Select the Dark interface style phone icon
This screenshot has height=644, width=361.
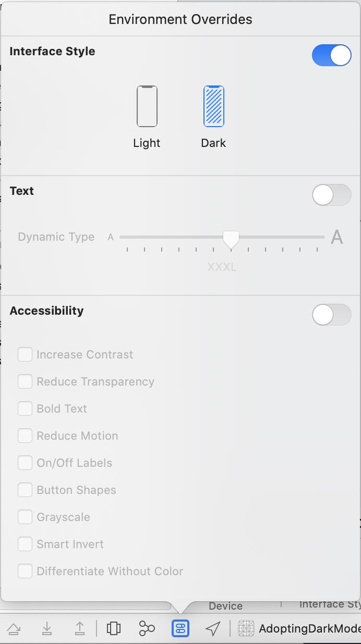213,106
